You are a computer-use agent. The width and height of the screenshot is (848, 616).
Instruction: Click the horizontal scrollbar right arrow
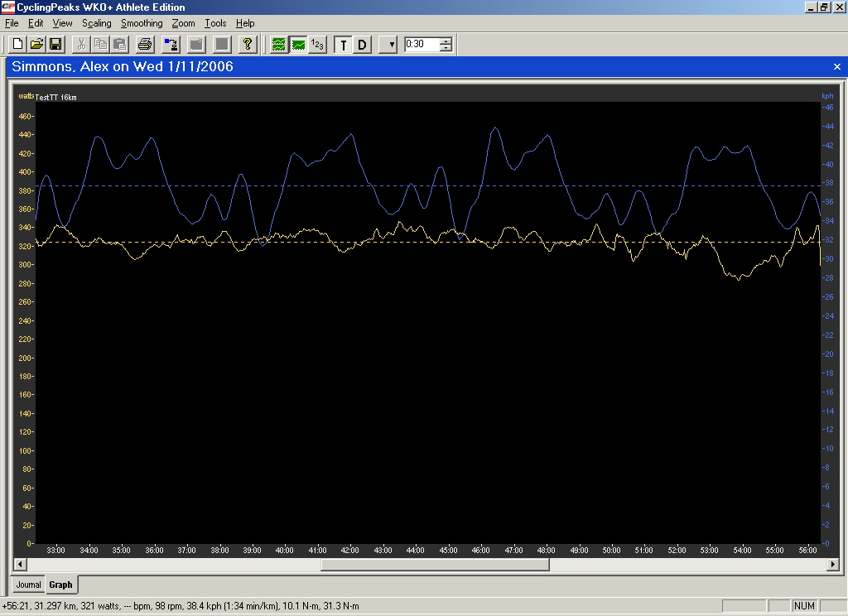(833, 564)
